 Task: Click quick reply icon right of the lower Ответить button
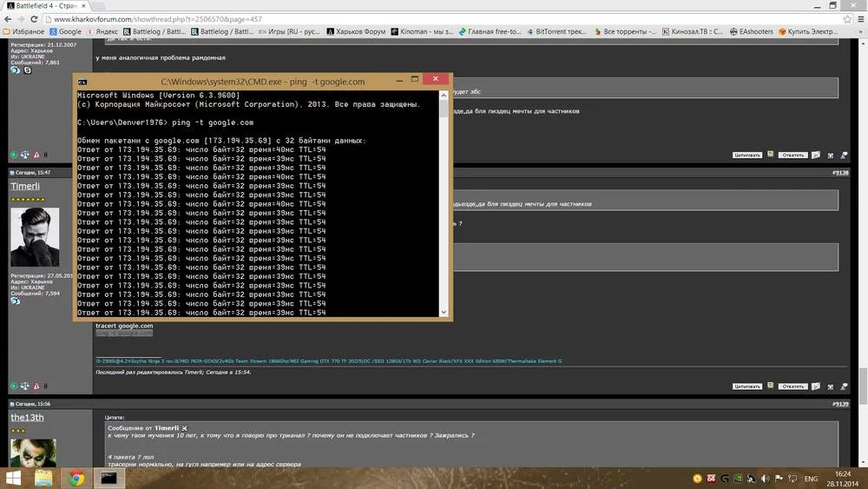816,387
